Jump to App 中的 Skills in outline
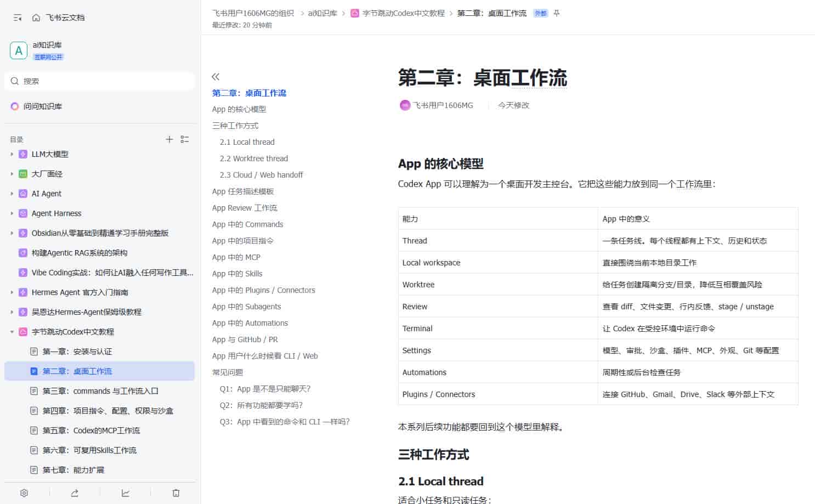Viewport: 815px width, 504px height. coord(237,274)
